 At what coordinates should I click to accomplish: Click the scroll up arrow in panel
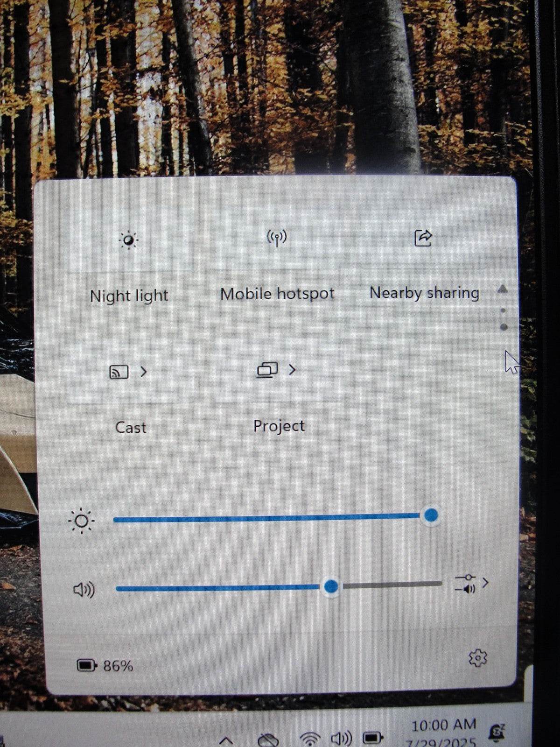coord(503,289)
